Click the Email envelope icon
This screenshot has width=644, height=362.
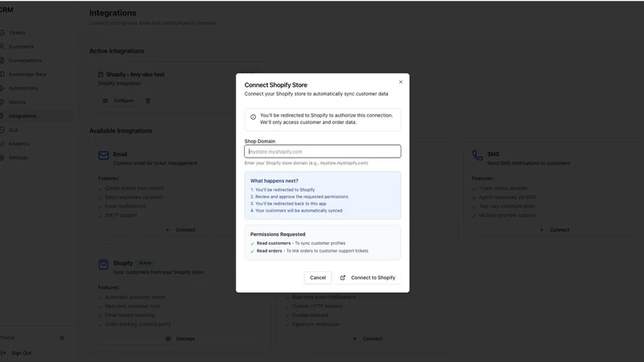[104, 155]
